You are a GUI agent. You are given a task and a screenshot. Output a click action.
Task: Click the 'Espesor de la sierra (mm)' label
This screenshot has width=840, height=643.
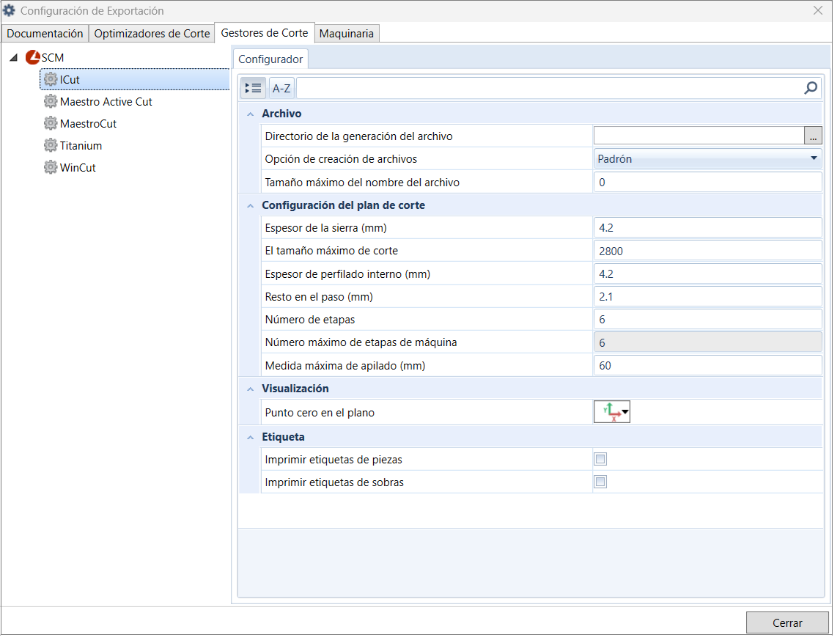click(x=325, y=228)
